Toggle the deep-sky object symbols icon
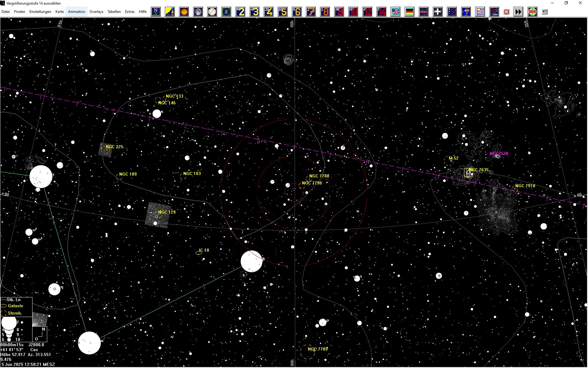 pos(452,12)
